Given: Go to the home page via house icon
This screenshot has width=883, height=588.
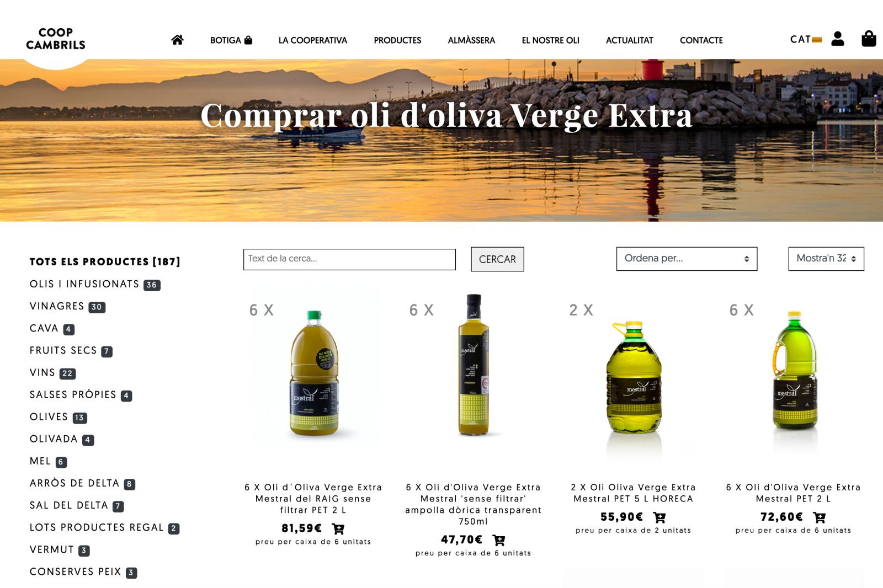Looking at the screenshot, I should click(x=177, y=40).
